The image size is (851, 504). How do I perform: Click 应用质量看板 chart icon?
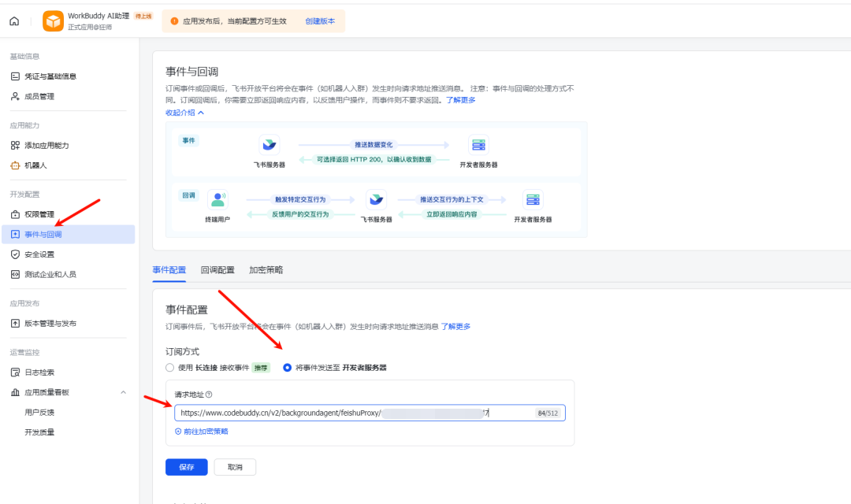pyautogui.click(x=15, y=392)
